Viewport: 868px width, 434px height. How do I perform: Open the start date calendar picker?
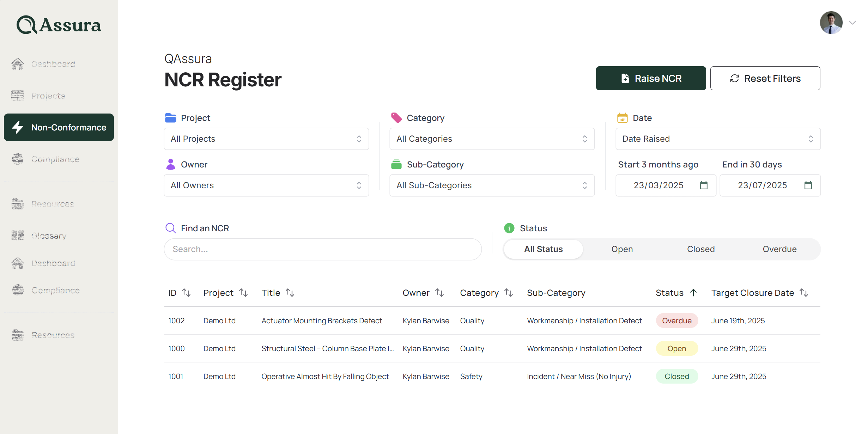pyautogui.click(x=704, y=185)
